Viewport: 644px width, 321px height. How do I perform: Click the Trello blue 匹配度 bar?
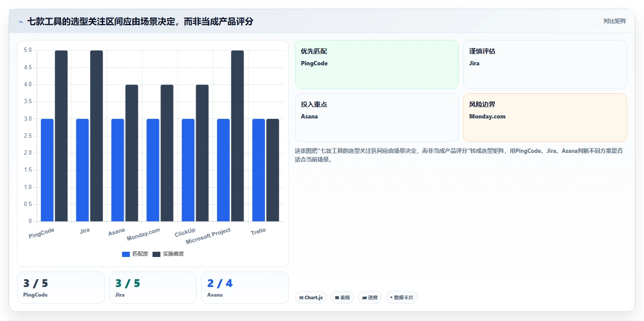pos(259,170)
